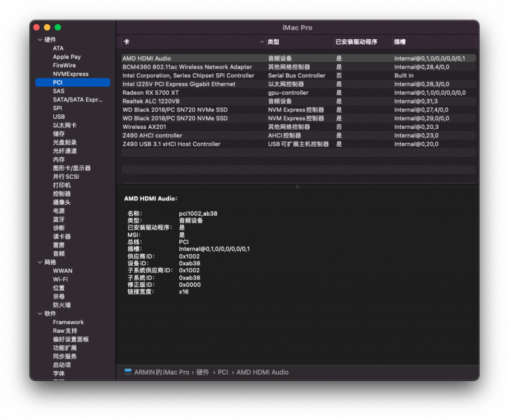
Task: Sort by 已安装驱动程序 column header
Action: point(363,42)
